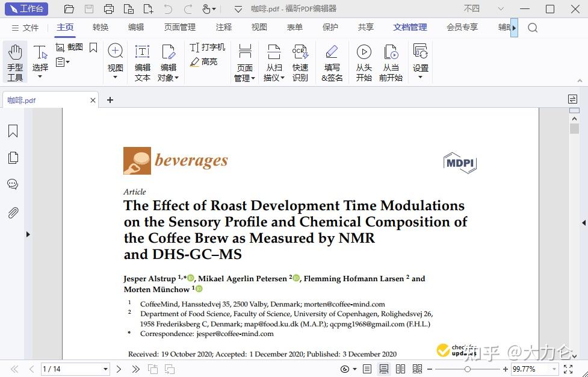Viewport: 588px width, 377px height.
Task: Expand the page number dropdown
Action: (106, 370)
